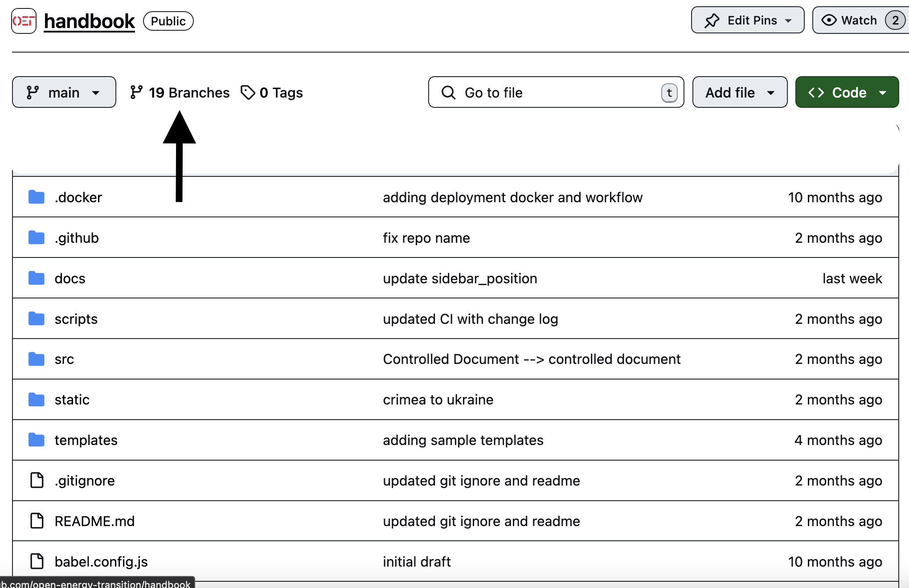Click the templates folder icon
The image size is (909, 588).
[37, 440]
